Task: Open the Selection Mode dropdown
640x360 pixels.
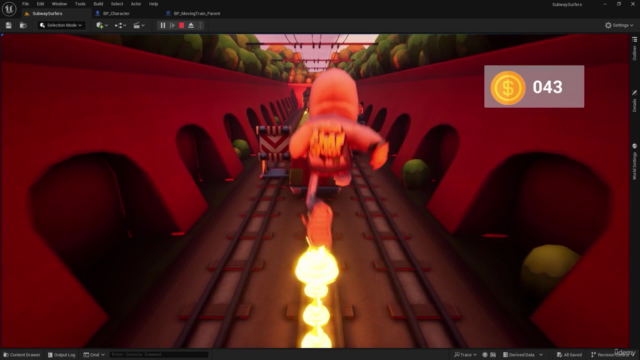Action: point(61,25)
